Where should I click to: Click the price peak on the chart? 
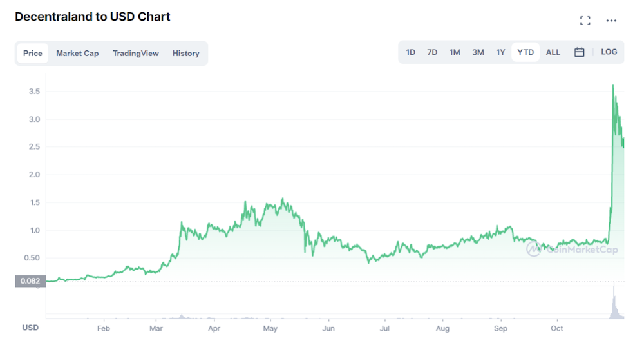pos(613,86)
